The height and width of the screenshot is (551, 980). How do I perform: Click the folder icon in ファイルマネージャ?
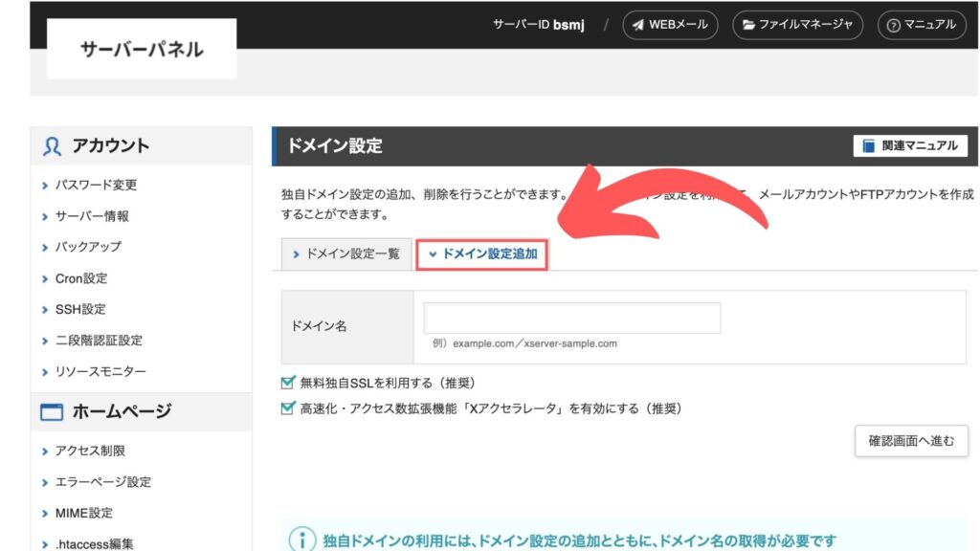pos(748,25)
